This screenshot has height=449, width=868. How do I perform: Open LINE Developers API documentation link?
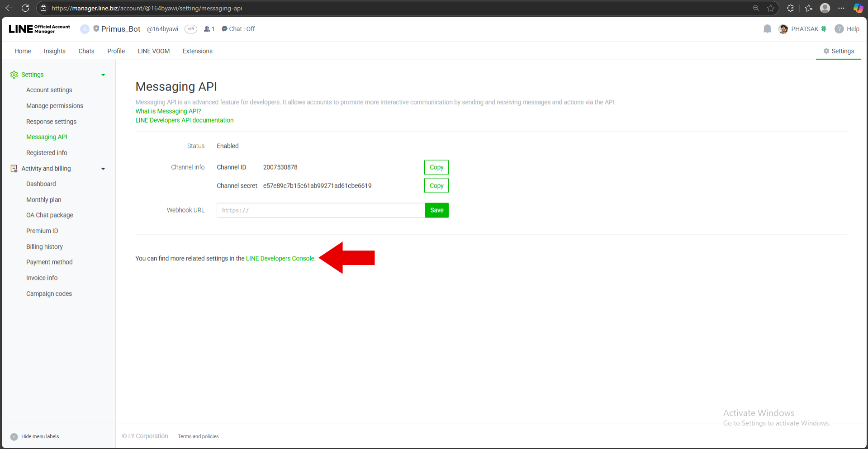pyautogui.click(x=185, y=120)
